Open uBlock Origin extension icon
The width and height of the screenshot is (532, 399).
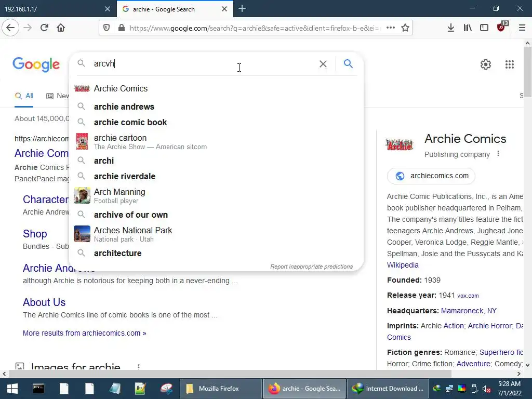502,26
